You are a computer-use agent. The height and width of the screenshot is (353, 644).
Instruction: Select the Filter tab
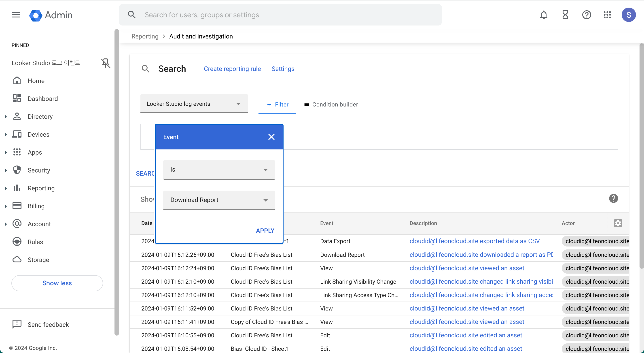277,104
